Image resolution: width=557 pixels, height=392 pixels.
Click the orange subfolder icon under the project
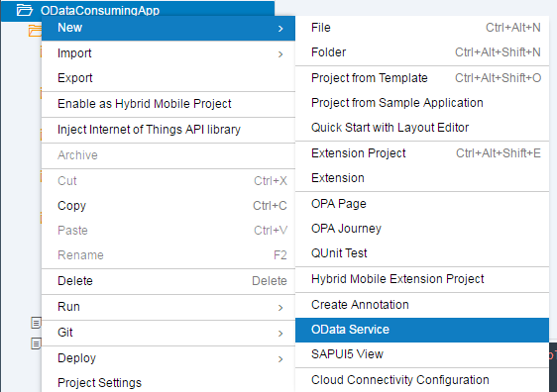click(35, 31)
